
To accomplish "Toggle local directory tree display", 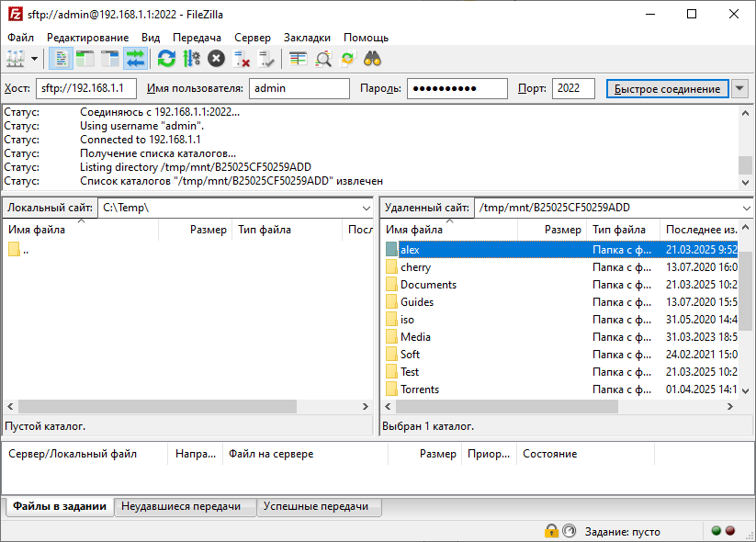I will tap(85, 59).
